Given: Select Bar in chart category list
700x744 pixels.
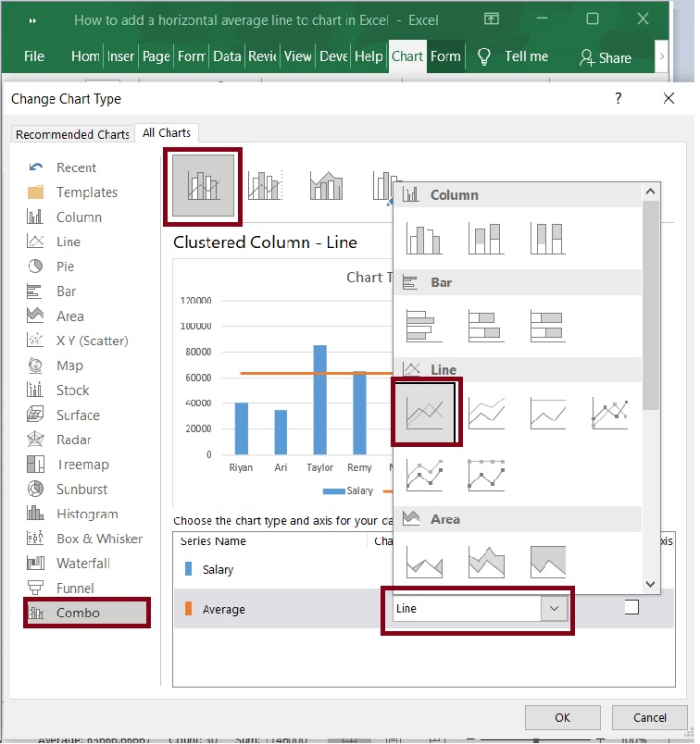Looking at the screenshot, I should coord(66,291).
